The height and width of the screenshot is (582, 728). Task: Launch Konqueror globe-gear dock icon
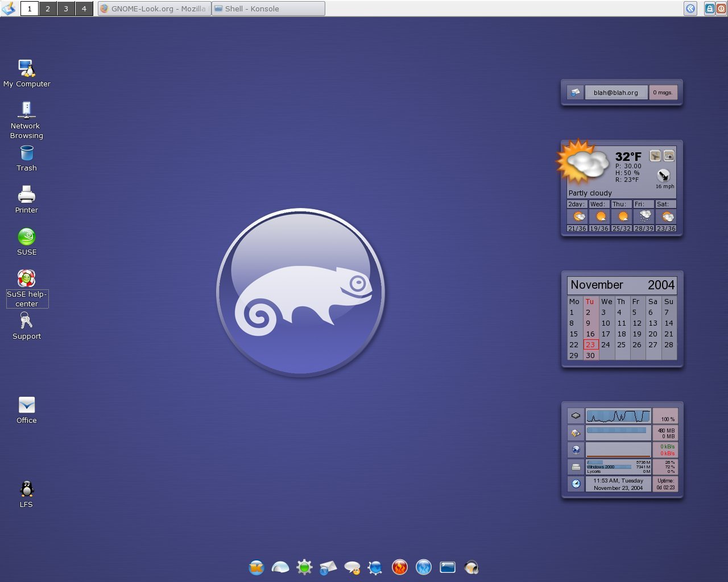pyautogui.click(x=375, y=567)
